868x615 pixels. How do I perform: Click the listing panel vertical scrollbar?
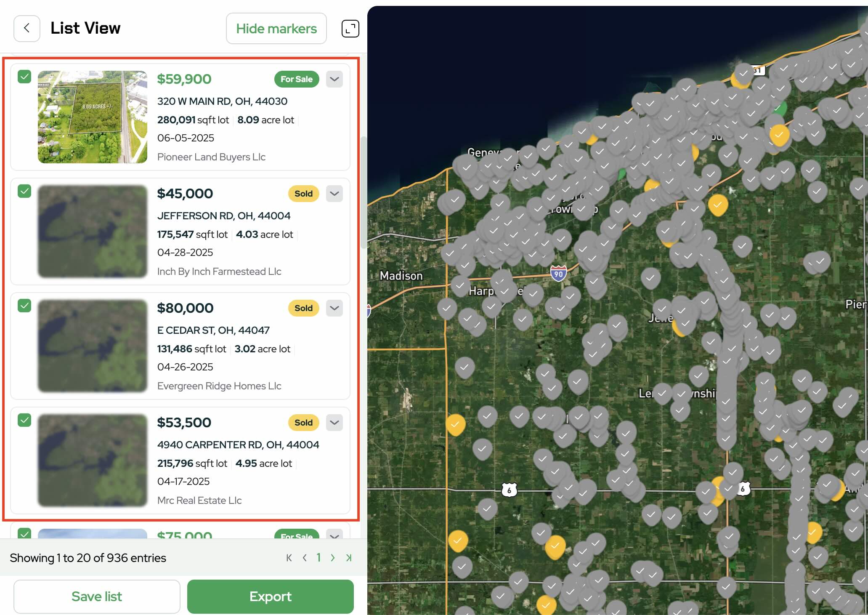coord(363,192)
